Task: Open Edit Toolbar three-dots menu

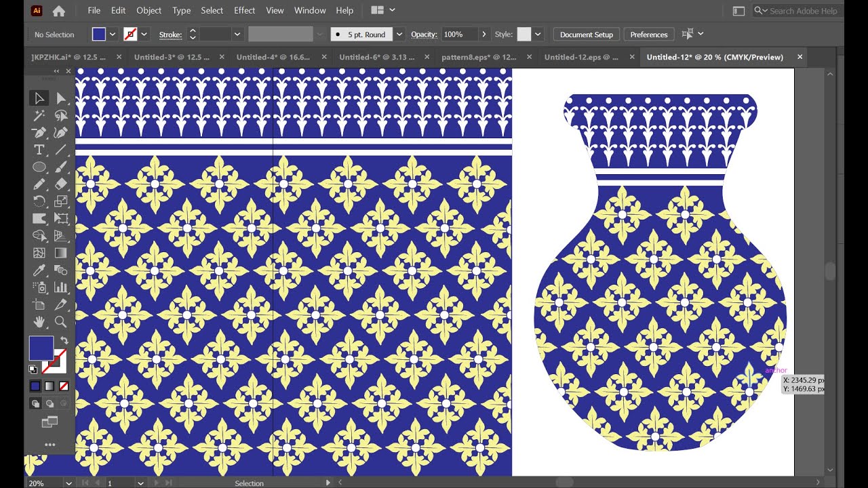Action: [50, 445]
